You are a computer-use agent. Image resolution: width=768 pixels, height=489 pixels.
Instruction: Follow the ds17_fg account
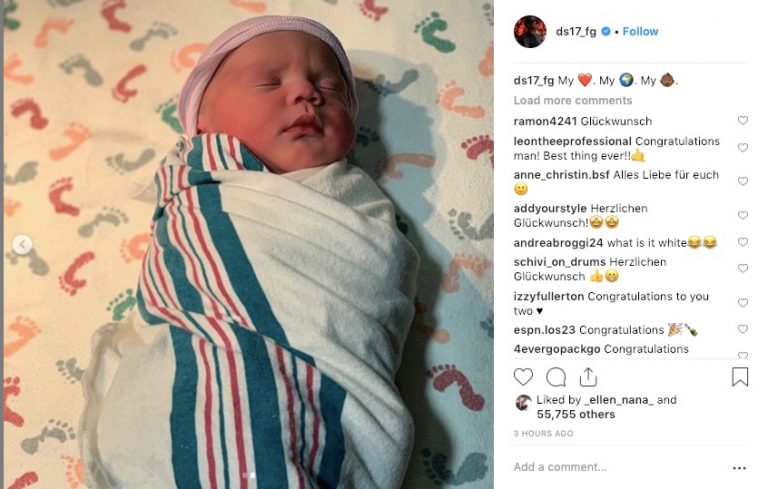pos(640,31)
